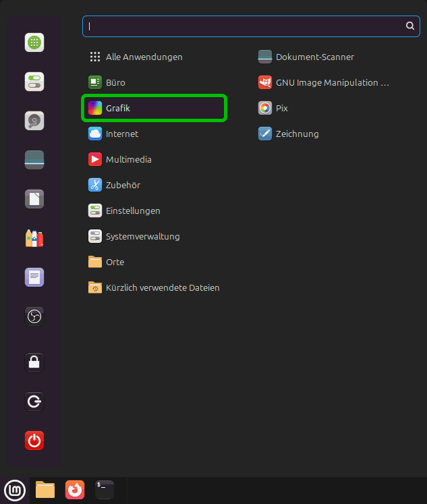Viewport: 427px width, 504px height.
Task: Start the Dokument-Scanner application
Action: [314, 57]
